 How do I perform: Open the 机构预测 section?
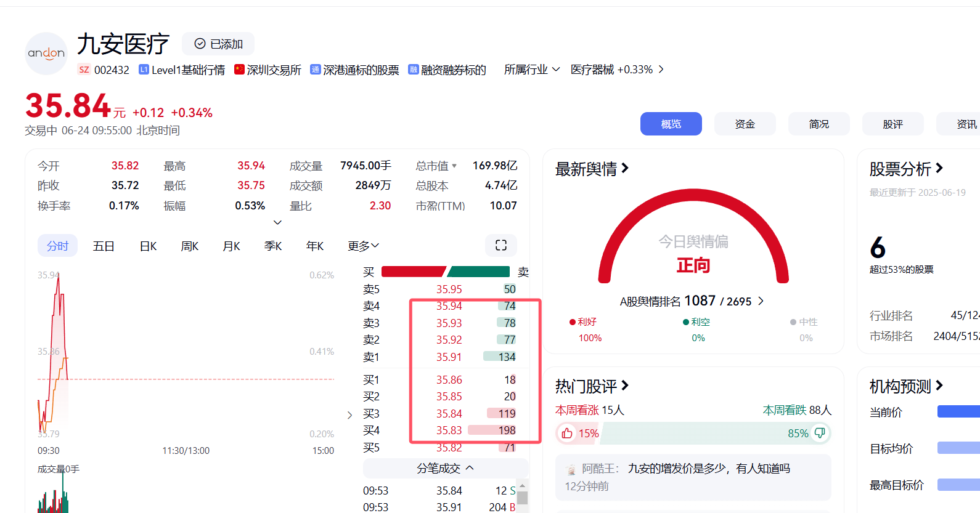[x=906, y=386]
